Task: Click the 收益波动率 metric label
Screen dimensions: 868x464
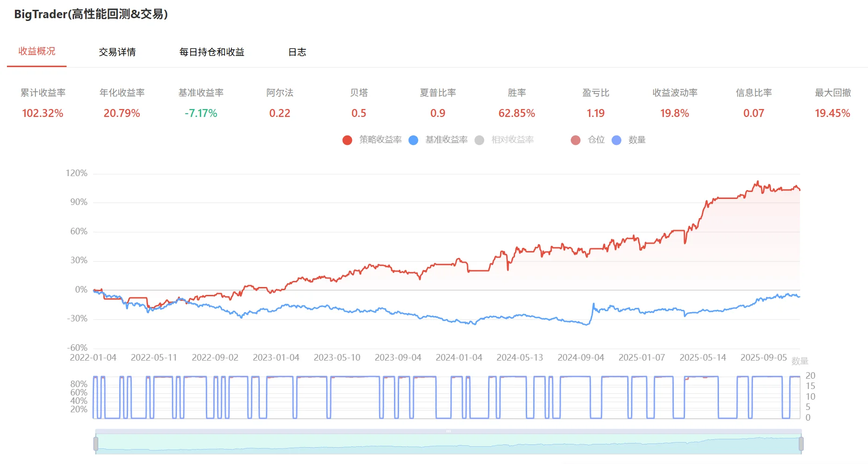Action: tap(675, 93)
